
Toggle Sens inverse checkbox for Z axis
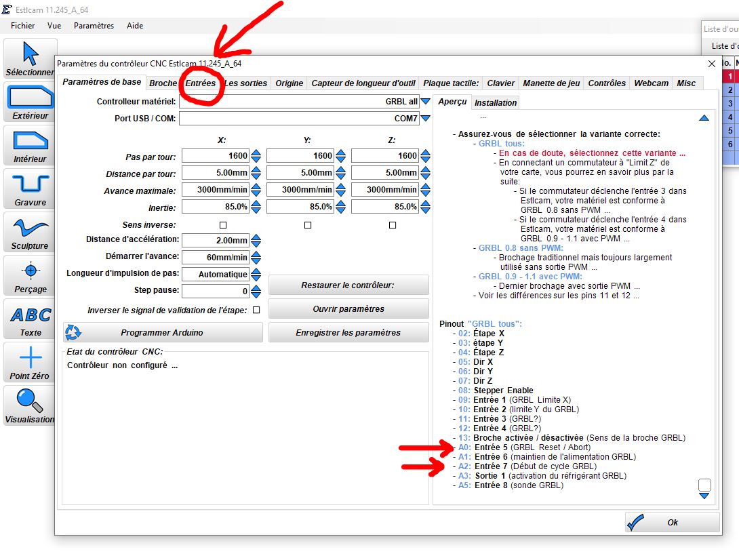click(393, 225)
